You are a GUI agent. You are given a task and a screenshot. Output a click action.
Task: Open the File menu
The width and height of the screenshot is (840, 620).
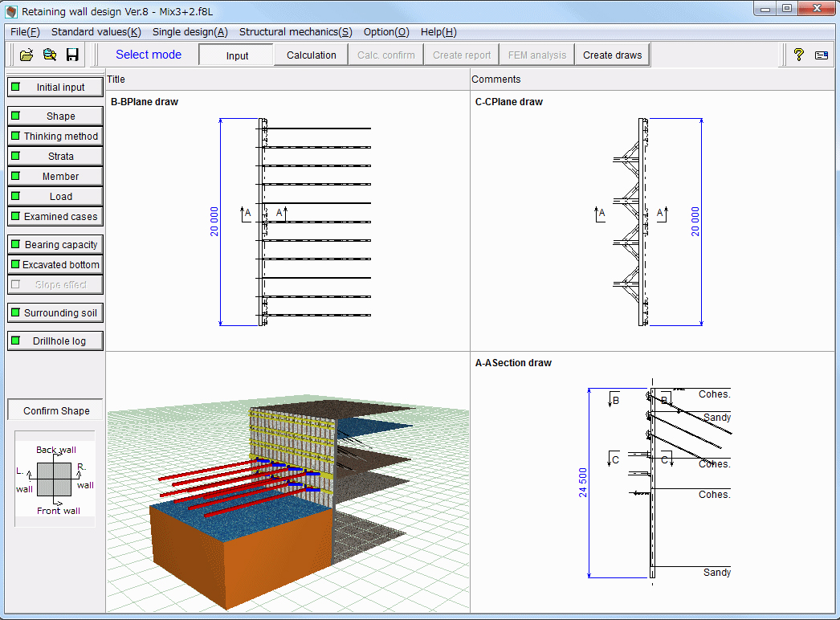[x=25, y=32]
